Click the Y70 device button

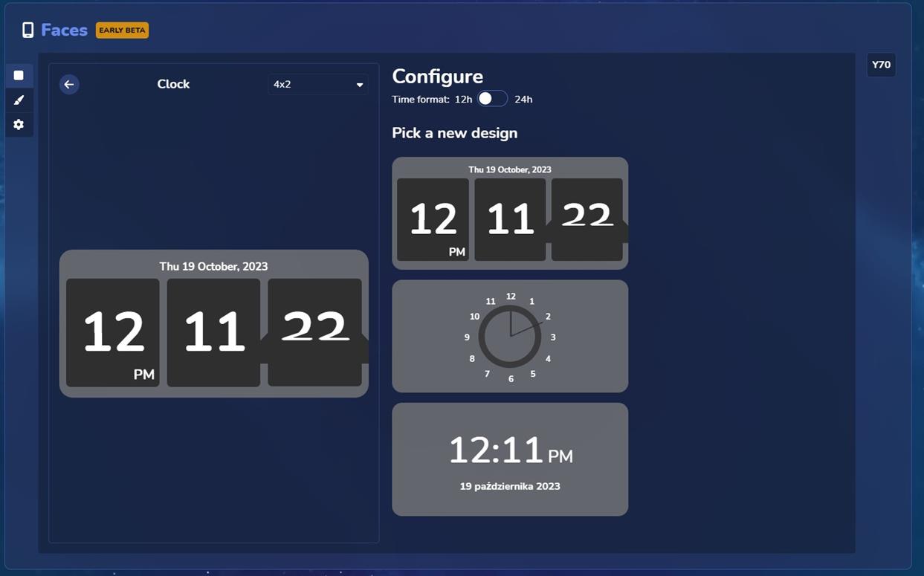click(881, 65)
